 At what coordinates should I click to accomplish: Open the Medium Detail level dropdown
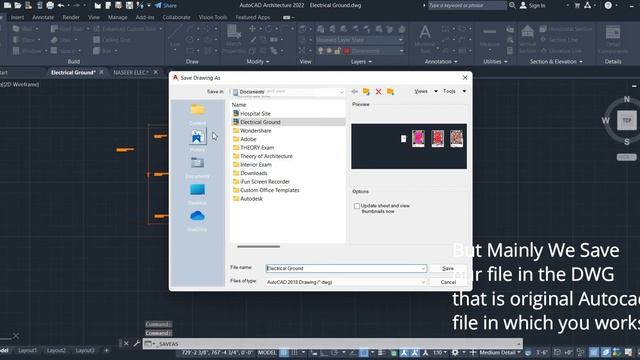point(500,352)
